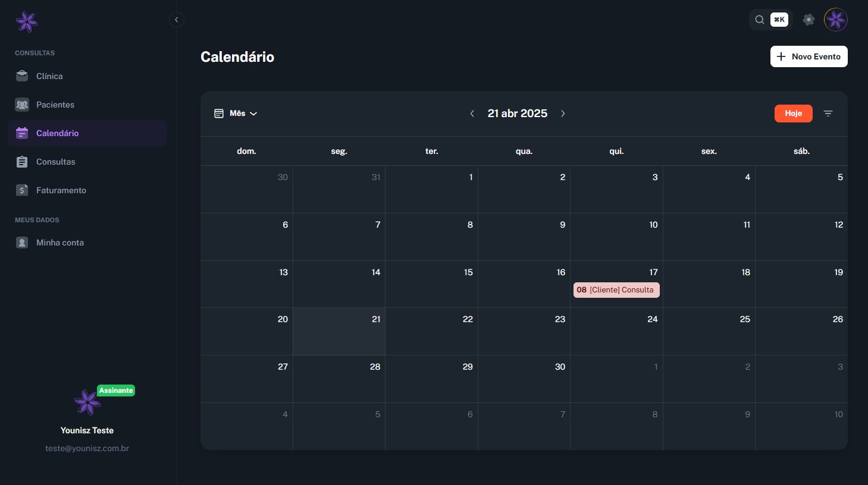Click the Faturamento dollar icon
The image size is (868, 485).
click(x=22, y=190)
